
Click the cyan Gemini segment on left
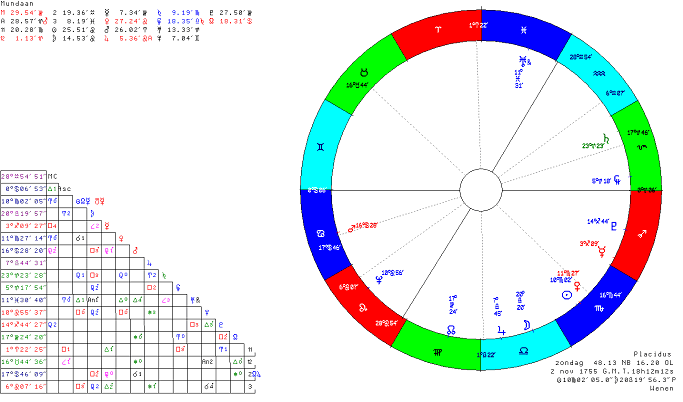tap(325, 146)
